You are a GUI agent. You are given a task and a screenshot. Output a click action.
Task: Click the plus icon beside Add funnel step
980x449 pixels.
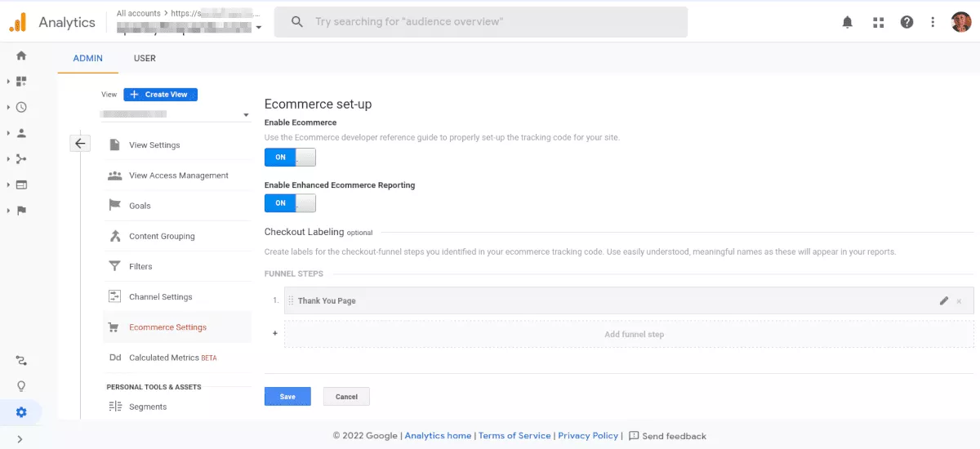[x=275, y=333]
